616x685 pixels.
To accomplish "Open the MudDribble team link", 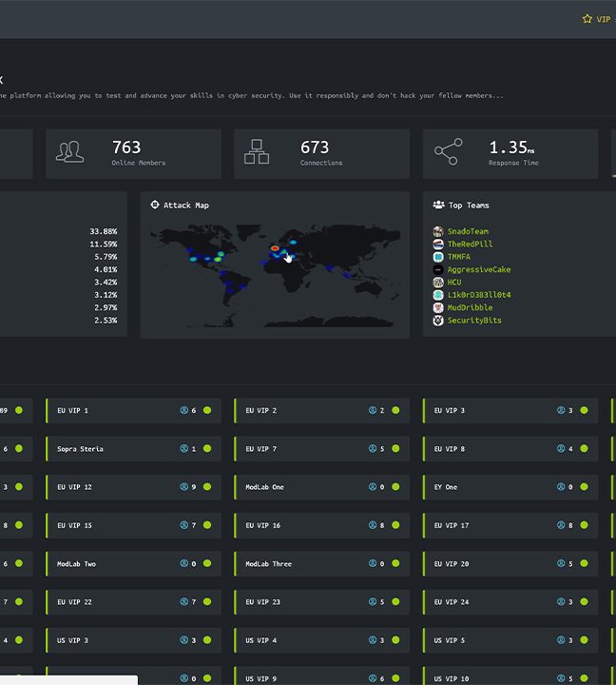I will pos(470,307).
